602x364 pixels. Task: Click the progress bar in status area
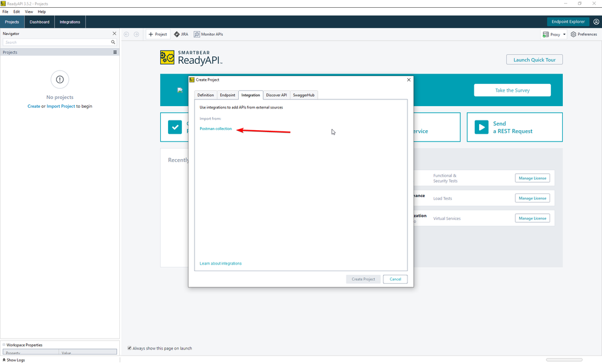(x=565, y=360)
